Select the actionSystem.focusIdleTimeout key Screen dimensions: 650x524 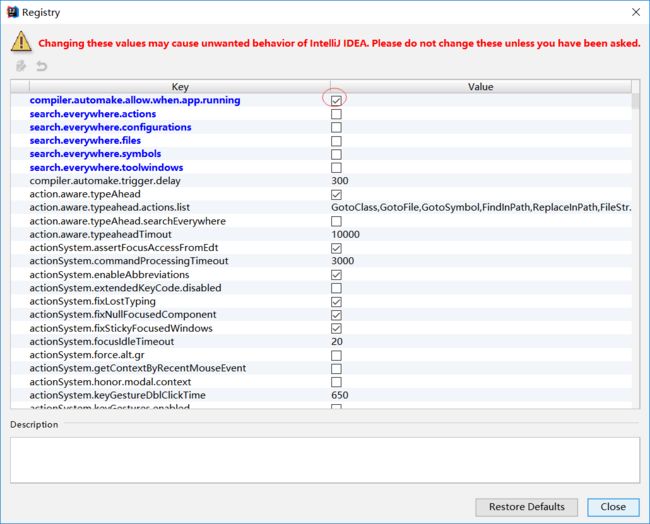[102, 342]
